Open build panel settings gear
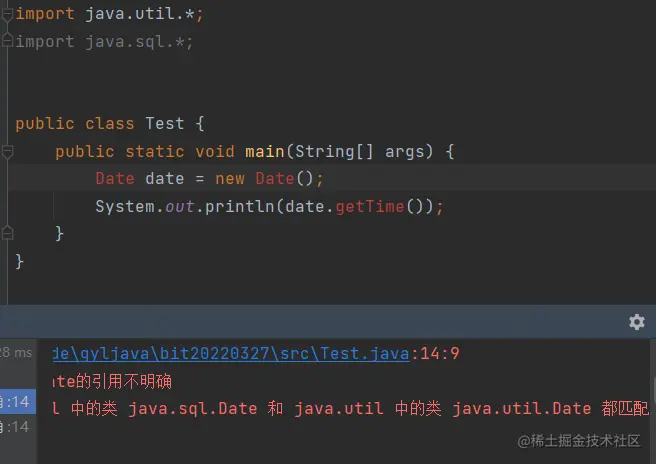Screen dimensions: 656x464 tap(637, 322)
